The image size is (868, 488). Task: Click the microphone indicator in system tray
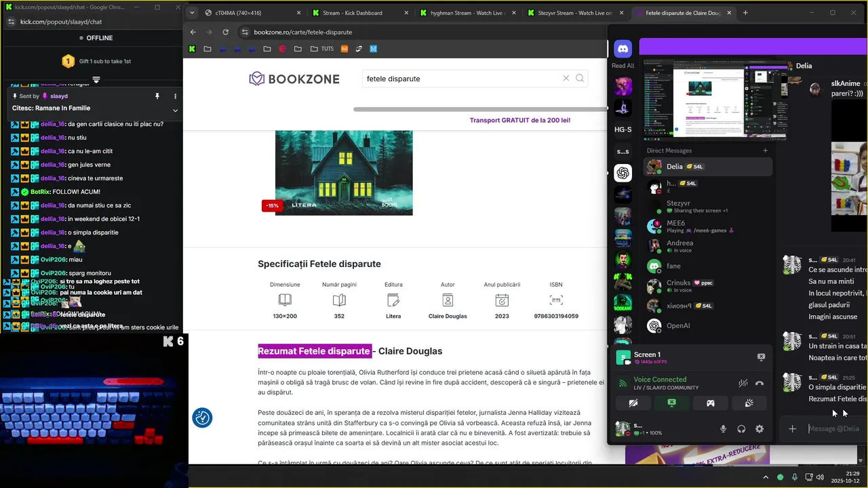coord(794,477)
